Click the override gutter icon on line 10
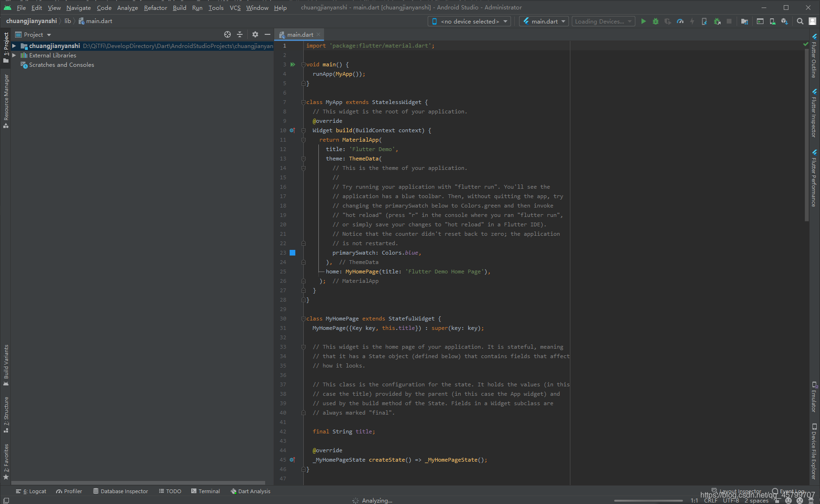The image size is (820, 504). pos(292,130)
